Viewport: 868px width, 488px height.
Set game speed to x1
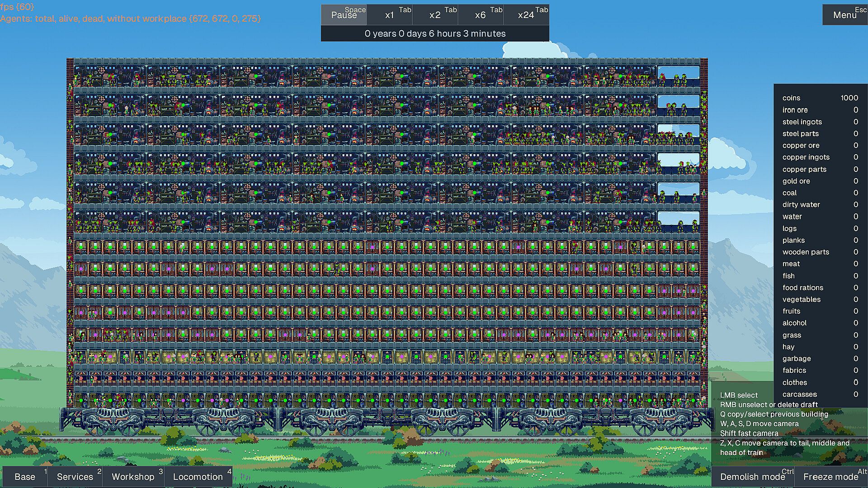(x=390, y=15)
